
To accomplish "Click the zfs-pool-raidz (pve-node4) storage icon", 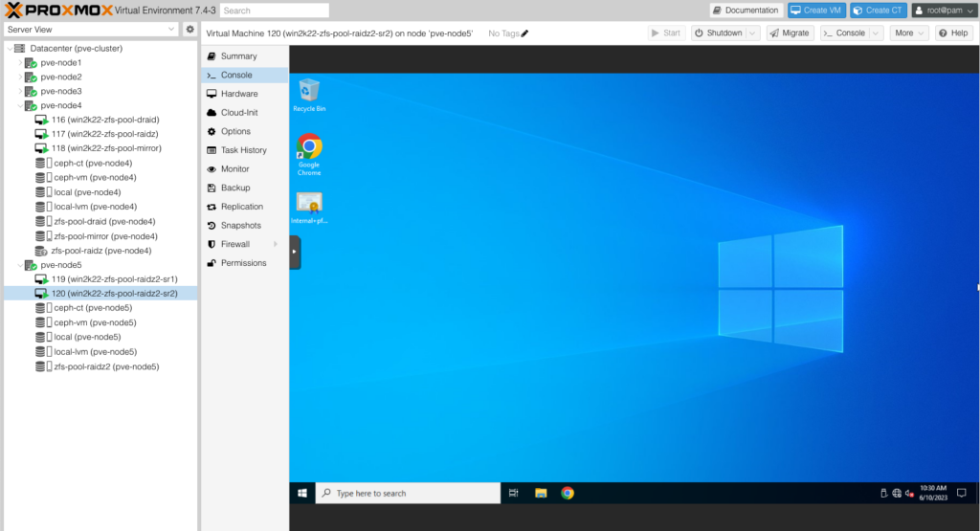I will point(40,251).
